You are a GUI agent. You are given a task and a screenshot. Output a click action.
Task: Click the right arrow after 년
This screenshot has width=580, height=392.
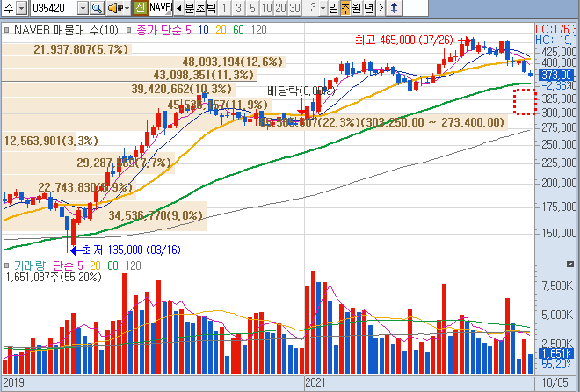(x=381, y=8)
